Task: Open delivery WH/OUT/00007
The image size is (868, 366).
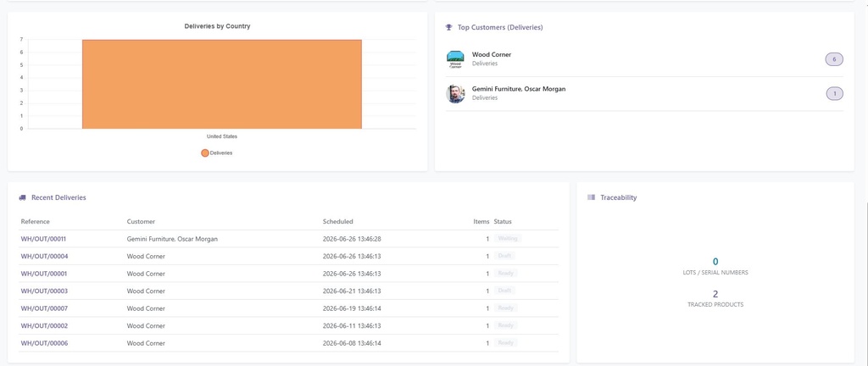Action: (44, 308)
